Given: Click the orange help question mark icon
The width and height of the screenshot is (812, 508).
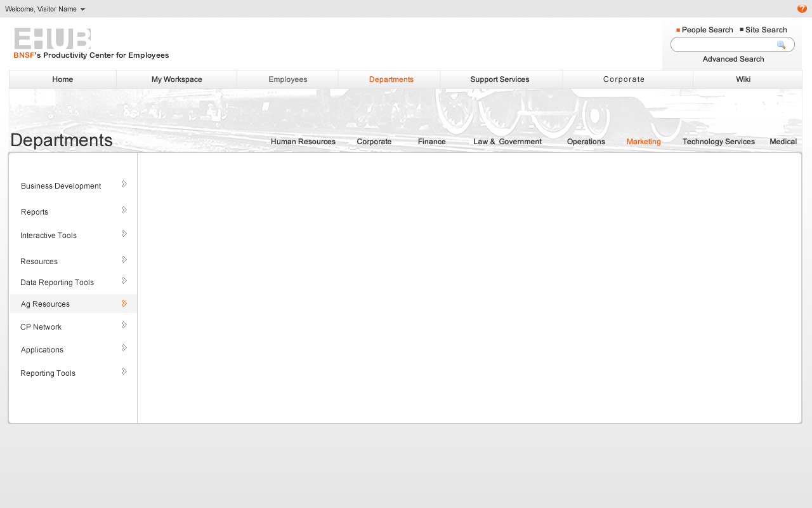Looking at the screenshot, I should pyautogui.click(x=802, y=9).
